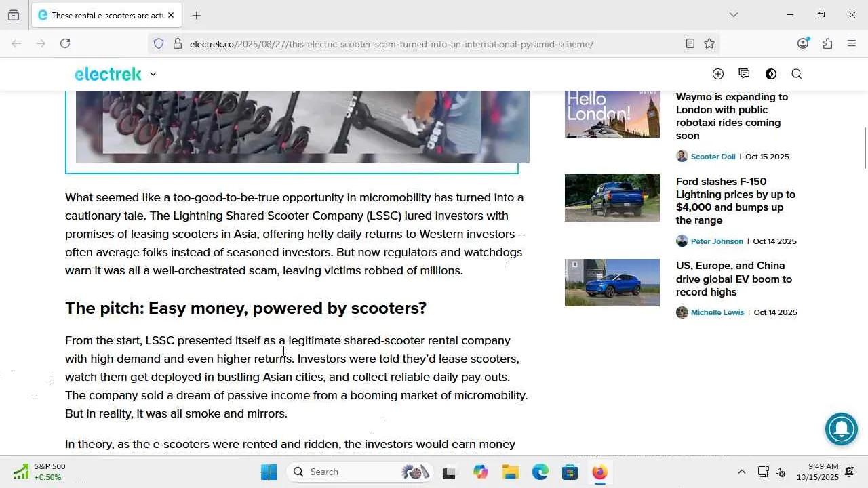Open the Waymo London robotaxi headline
This screenshot has width=868, height=488.
pos(732,116)
